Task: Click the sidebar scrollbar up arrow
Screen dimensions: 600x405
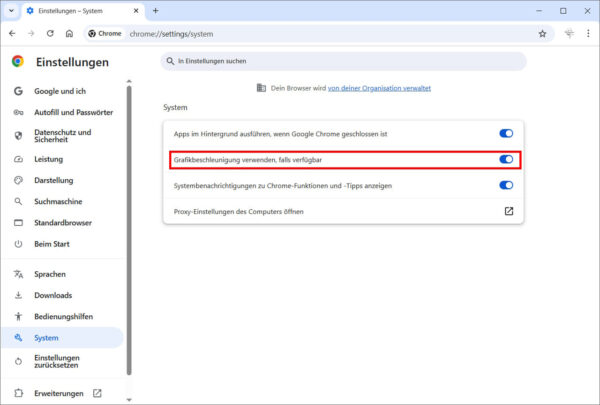Action: 129,82
